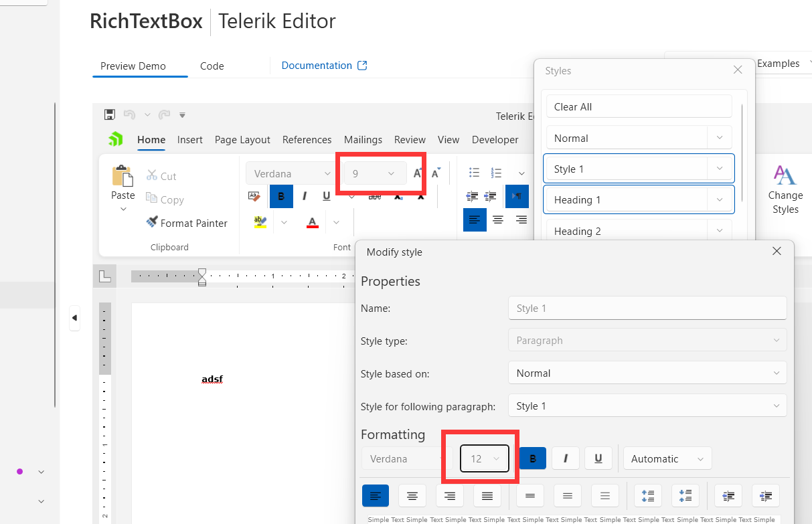Screen dimensions: 812x524
Task: Expand the Style 1 arrow in Styles panel
Action: 720,169
